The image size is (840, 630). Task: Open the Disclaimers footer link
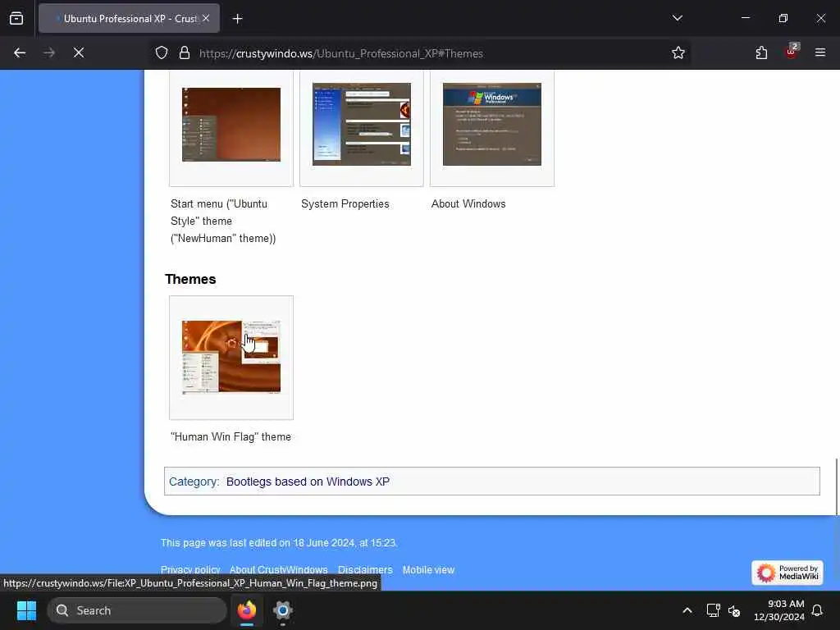(x=365, y=569)
